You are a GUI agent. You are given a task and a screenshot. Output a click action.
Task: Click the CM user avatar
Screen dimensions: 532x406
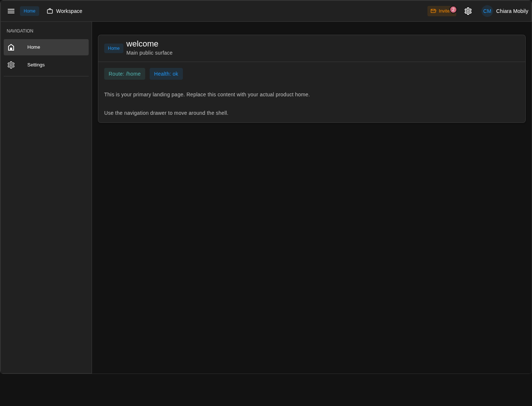487,11
